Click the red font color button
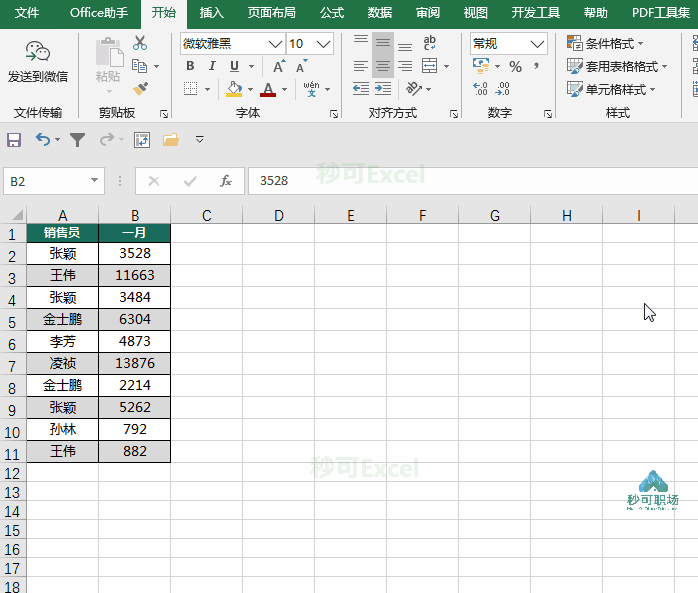 [x=268, y=89]
